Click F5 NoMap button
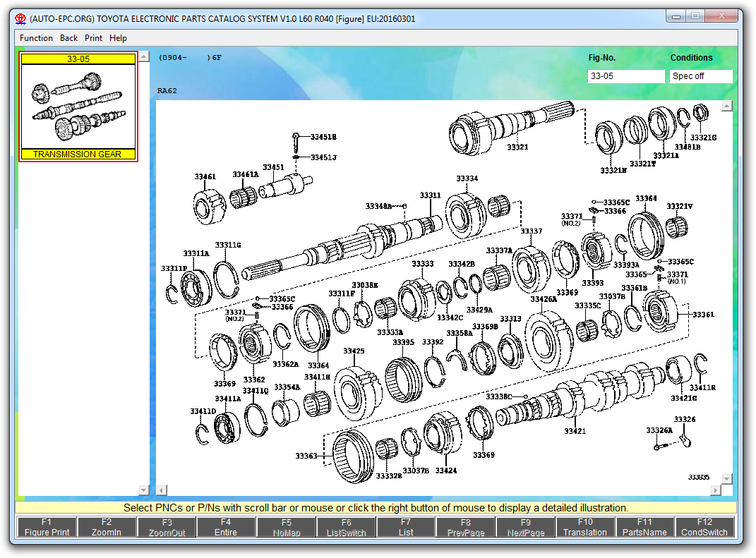The height and width of the screenshot is (558, 756). click(x=287, y=527)
